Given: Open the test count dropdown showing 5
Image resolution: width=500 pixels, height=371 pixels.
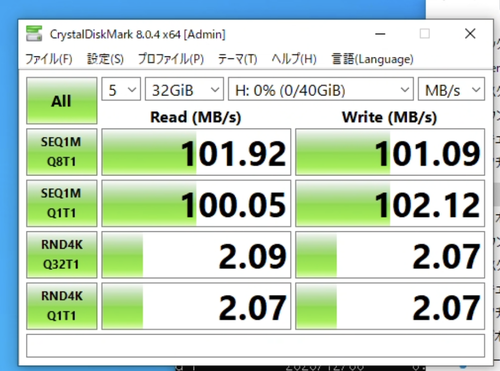Looking at the screenshot, I should tap(121, 89).
